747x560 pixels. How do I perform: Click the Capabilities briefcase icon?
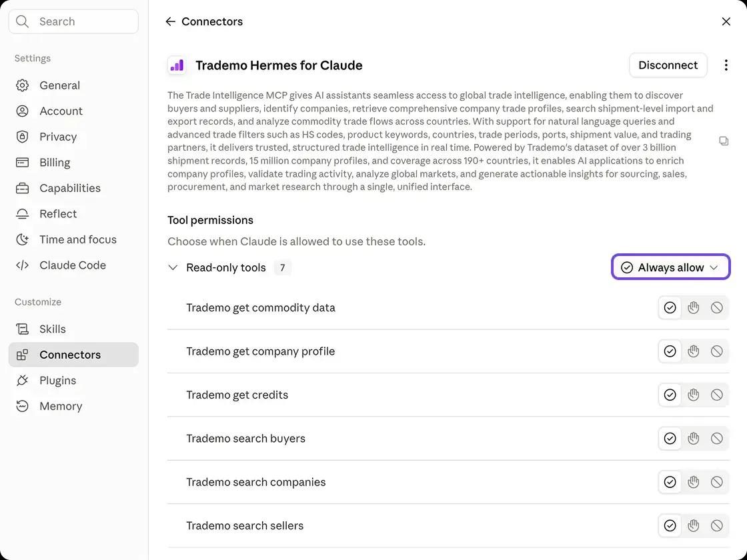[x=23, y=188]
